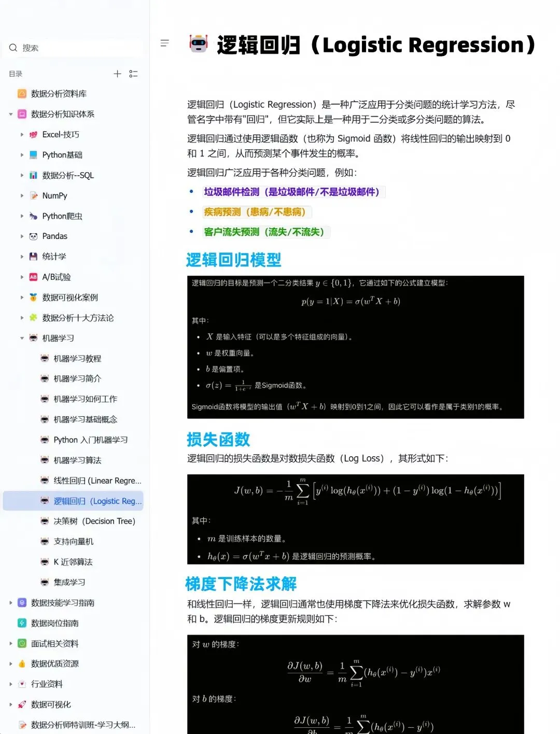Open 线性回归 (Linear Regre... page
This screenshot has width=560, height=734.
(97, 481)
